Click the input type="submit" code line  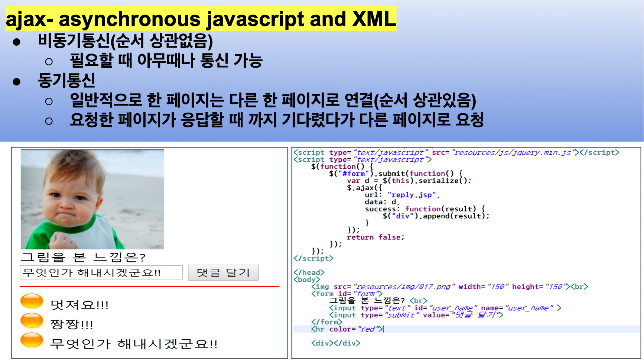coord(416,315)
